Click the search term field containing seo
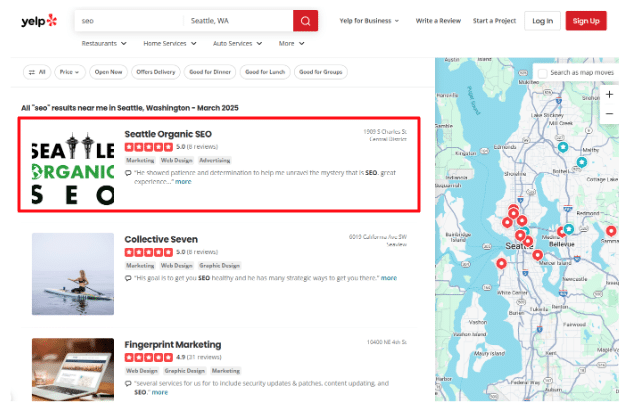The image size is (636, 412). (x=129, y=21)
